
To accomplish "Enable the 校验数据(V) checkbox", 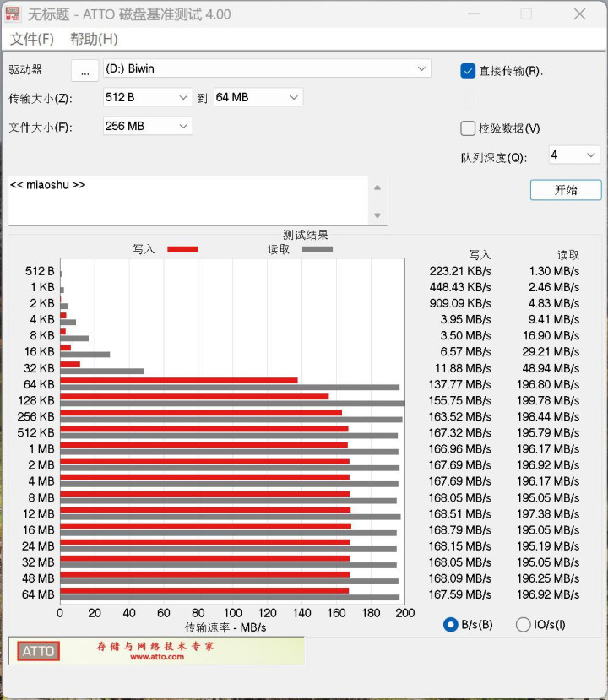I will [x=468, y=128].
